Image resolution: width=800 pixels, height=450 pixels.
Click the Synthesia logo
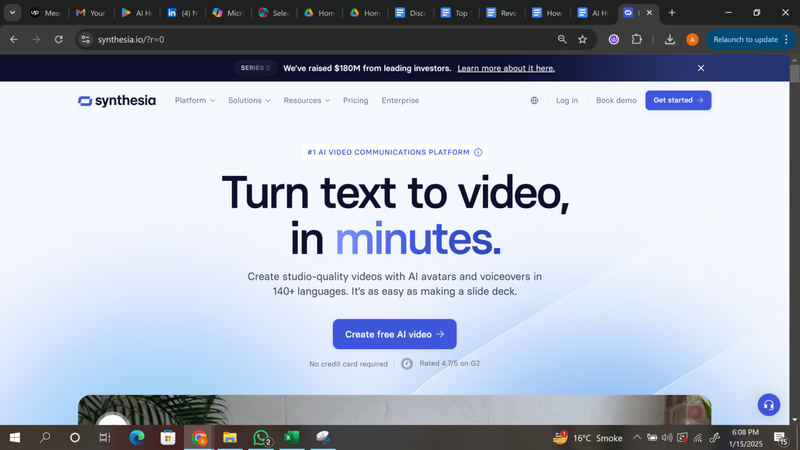click(x=117, y=101)
